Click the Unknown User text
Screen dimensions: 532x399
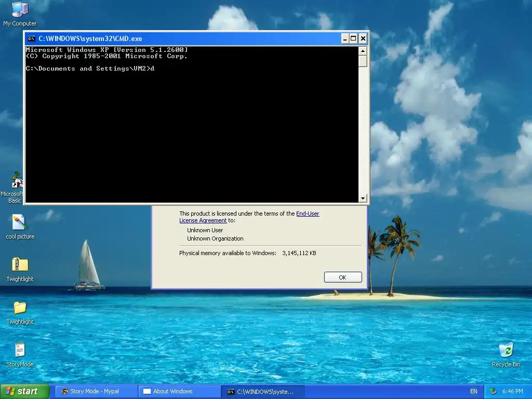click(x=205, y=230)
